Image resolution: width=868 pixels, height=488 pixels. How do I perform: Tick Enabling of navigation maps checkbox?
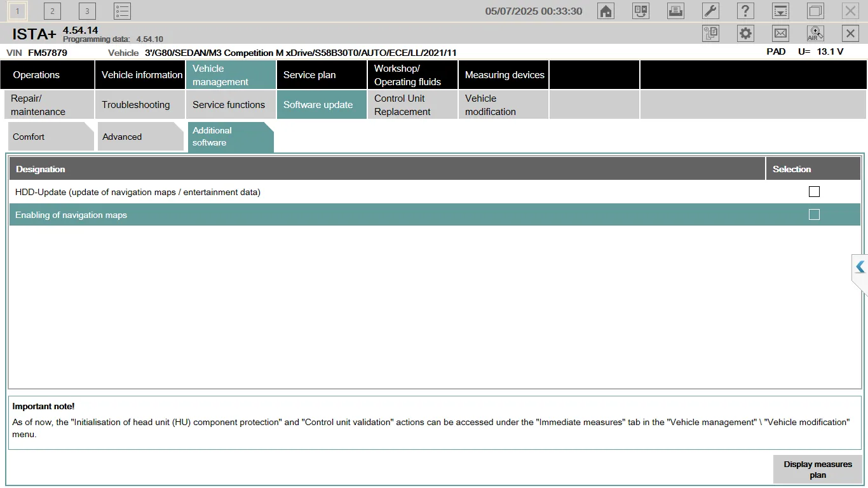coord(814,214)
